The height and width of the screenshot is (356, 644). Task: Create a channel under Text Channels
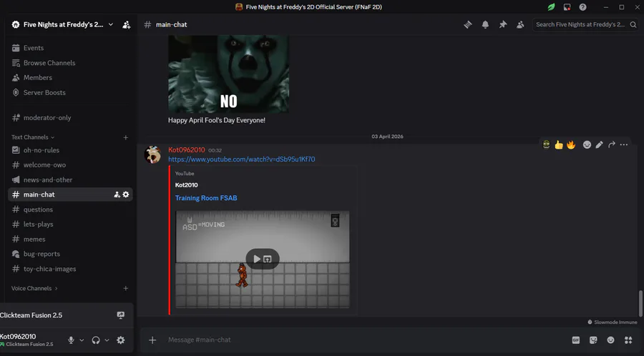click(126, 137)
